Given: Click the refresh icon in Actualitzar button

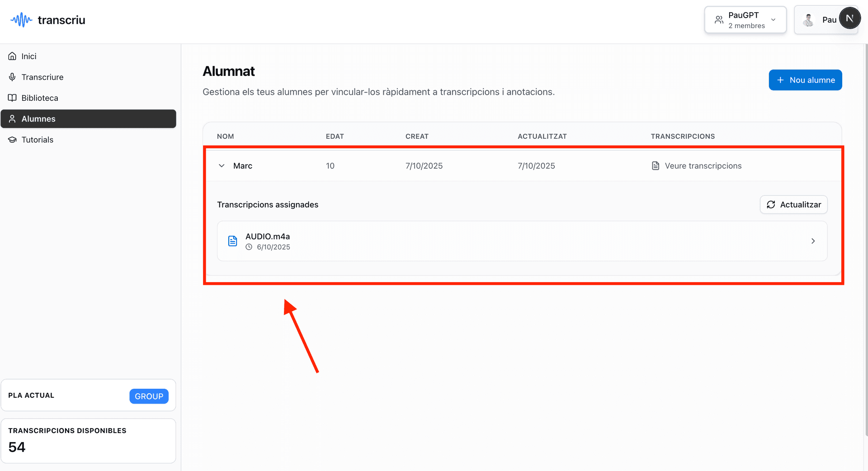Looking at the screenshot, I should coord(771,205).
